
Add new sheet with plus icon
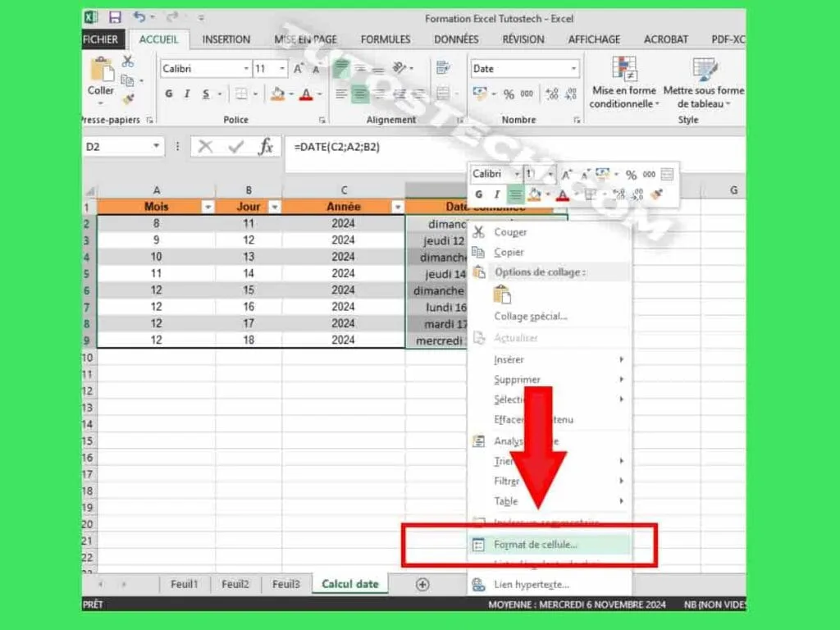click(x=422, y=584)
